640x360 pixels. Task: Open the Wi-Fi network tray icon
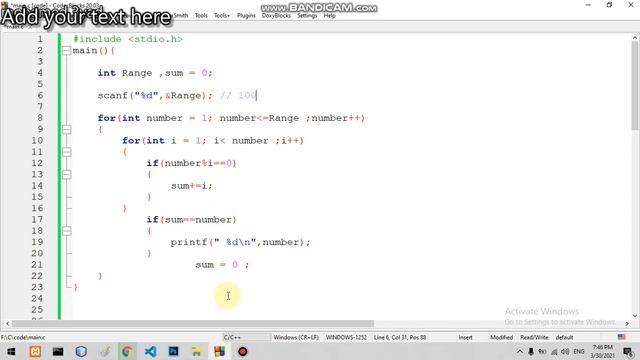click(554, 351)
